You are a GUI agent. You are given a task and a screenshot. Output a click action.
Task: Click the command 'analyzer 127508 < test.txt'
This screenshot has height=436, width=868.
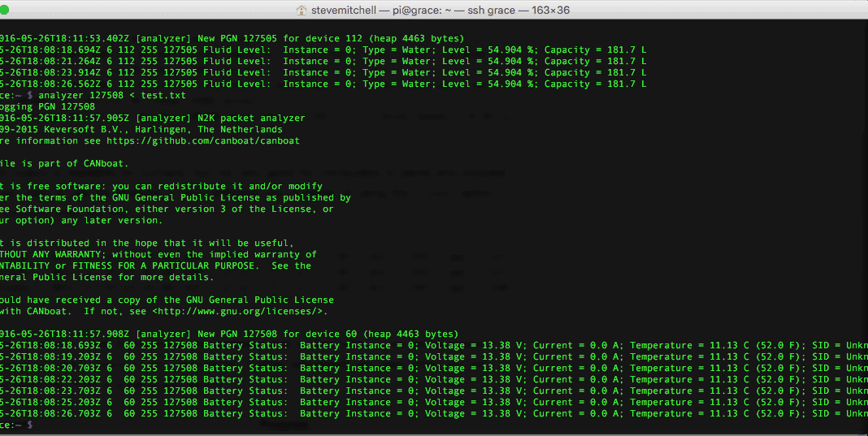pos(112,95)
